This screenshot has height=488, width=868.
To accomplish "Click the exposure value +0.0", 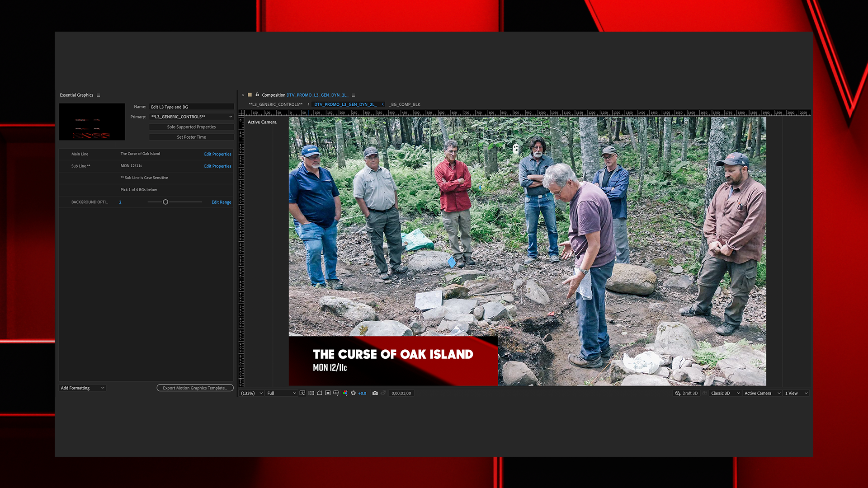I will click(362, 393).
